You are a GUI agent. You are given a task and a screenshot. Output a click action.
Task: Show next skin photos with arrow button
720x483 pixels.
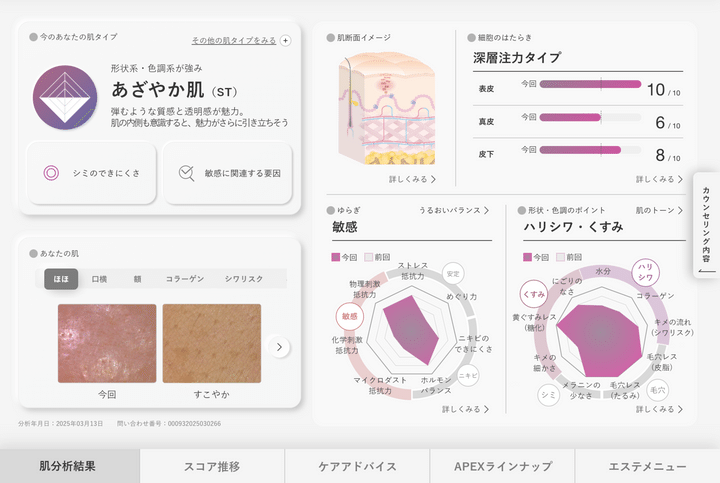click(x=280, y=347)
